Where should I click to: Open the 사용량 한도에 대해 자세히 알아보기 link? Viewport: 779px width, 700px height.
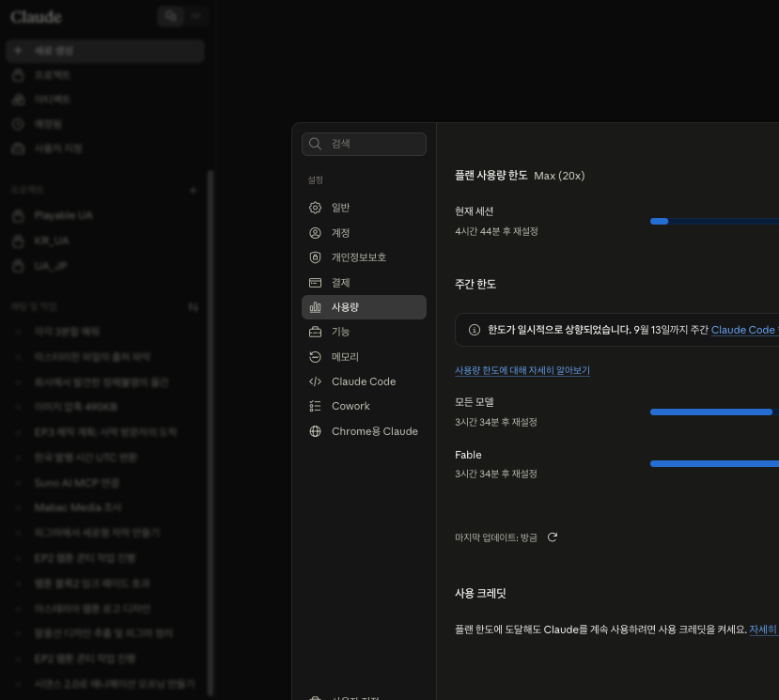point(522,370)
